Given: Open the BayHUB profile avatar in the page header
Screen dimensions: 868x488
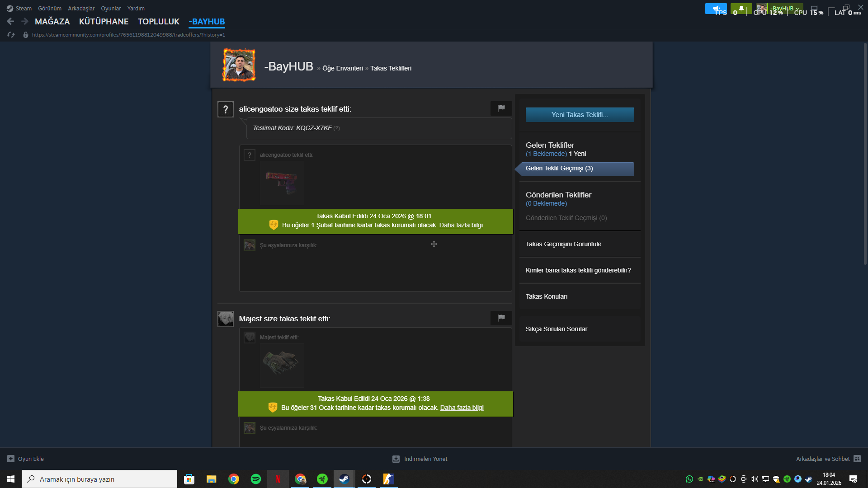Looking at the screenshot, I should 239,65.
